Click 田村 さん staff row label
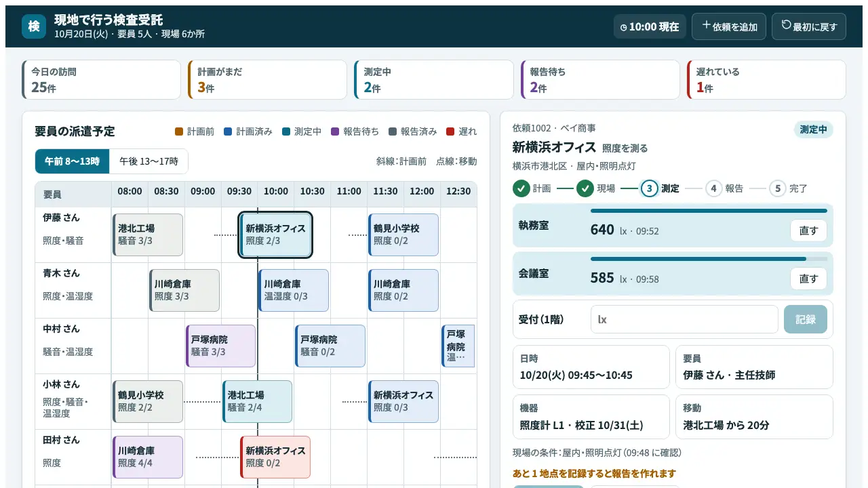 (x=61, y=440)
